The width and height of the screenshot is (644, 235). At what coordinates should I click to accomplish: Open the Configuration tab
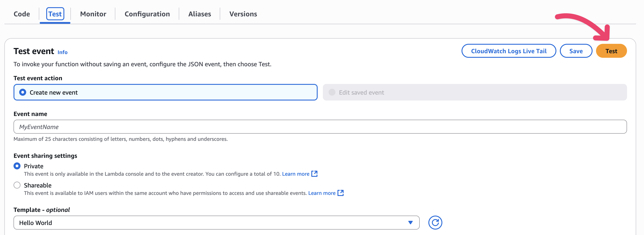coord(147,14)
